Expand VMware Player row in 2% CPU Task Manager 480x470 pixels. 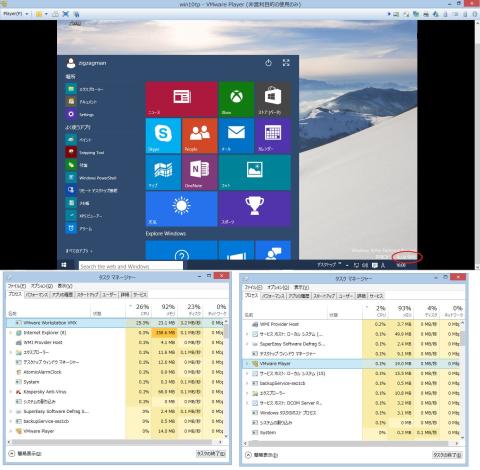pyautogui.click(x=247, y=364)
